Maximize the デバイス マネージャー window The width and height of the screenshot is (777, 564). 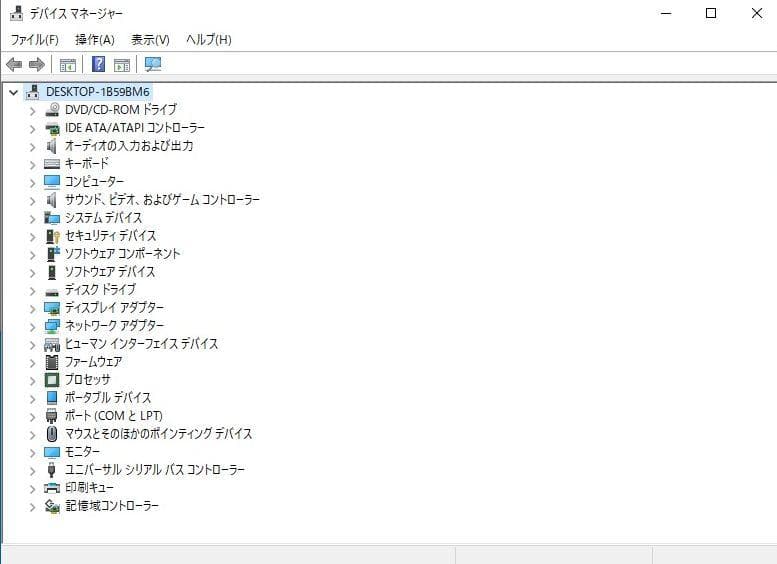point(711,13)
